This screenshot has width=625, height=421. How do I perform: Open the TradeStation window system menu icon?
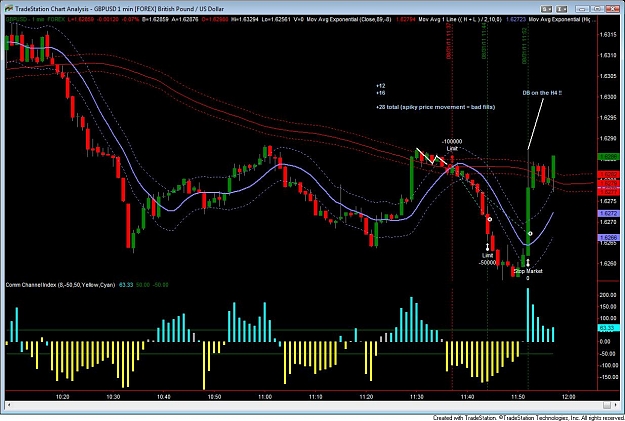[x=9, y=9]
